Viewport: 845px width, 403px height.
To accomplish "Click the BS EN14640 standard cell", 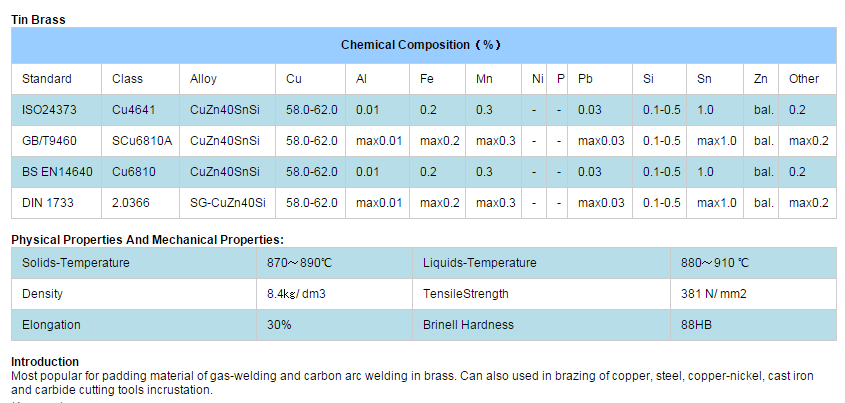I will click(x=56, y=172).
